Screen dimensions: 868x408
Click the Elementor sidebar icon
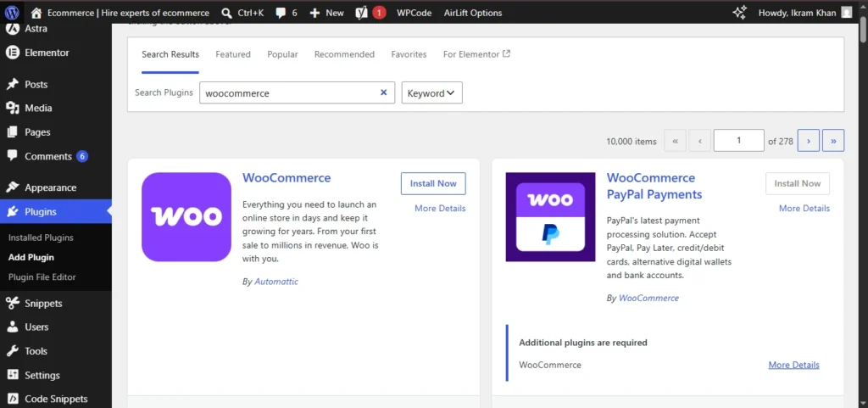(x=12, y=53)
